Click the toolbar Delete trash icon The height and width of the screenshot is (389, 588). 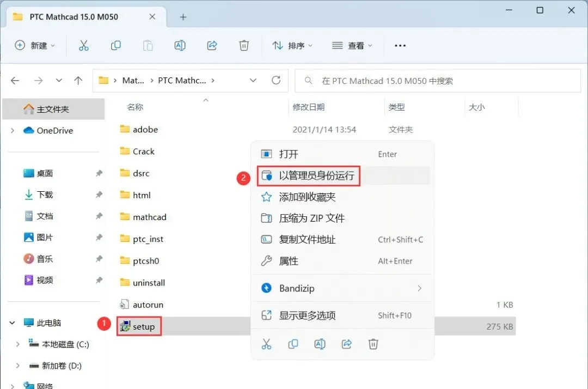tap(244, 45)
